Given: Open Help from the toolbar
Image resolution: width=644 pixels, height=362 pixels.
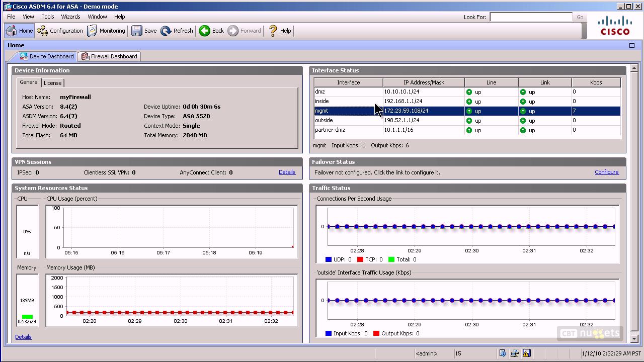Looking at the screenshot, I should 279,31.
